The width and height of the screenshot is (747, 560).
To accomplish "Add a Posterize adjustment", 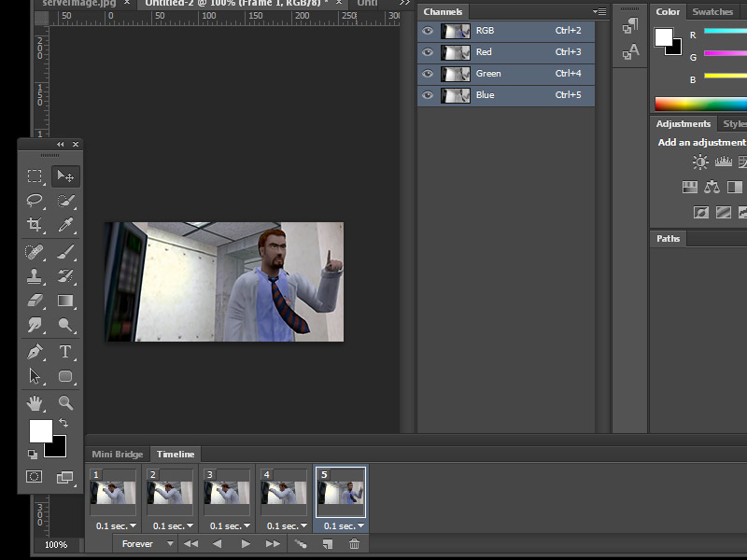I will [723, 213].
